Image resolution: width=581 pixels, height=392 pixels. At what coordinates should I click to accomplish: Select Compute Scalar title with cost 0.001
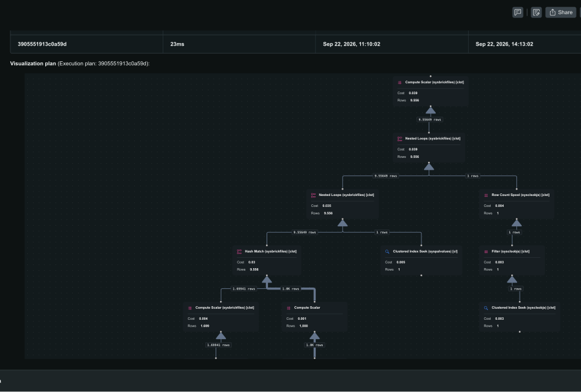[x=307, y=308]
